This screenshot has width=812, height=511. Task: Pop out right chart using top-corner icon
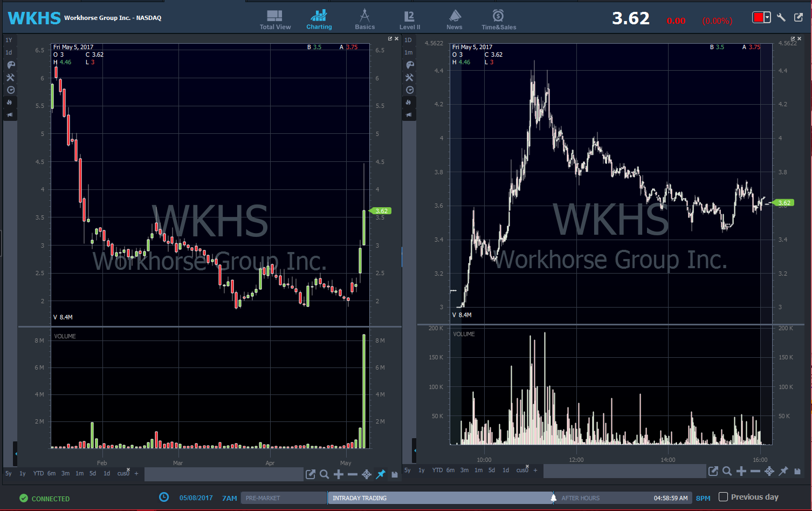[x=793, y=39]
